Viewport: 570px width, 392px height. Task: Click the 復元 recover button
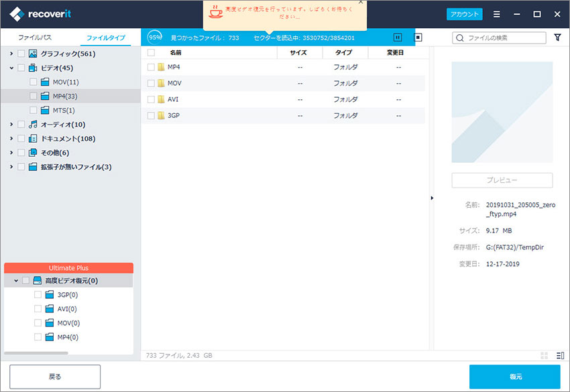coord(514,377)
